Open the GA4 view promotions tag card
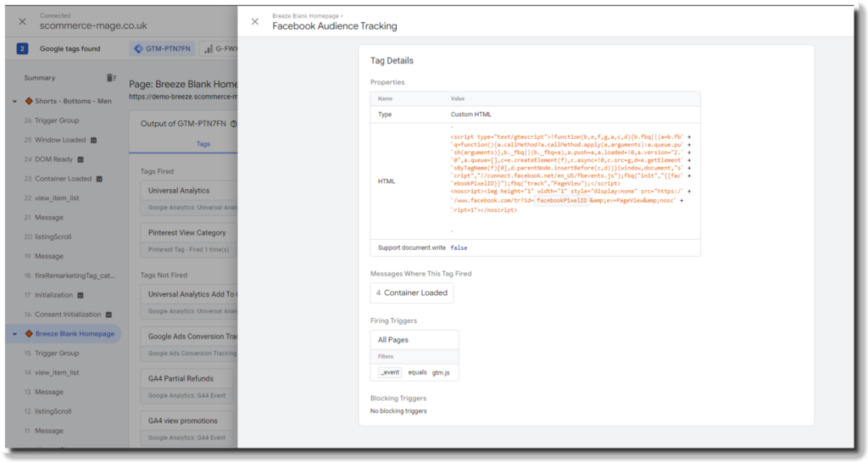868x462 pixels. 187,428
